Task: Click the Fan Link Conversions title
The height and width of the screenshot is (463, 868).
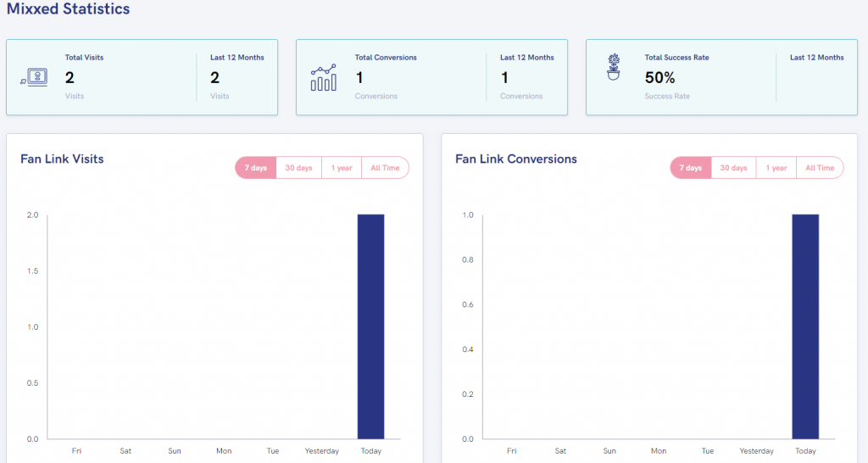Action: click(x=515, y=159)
